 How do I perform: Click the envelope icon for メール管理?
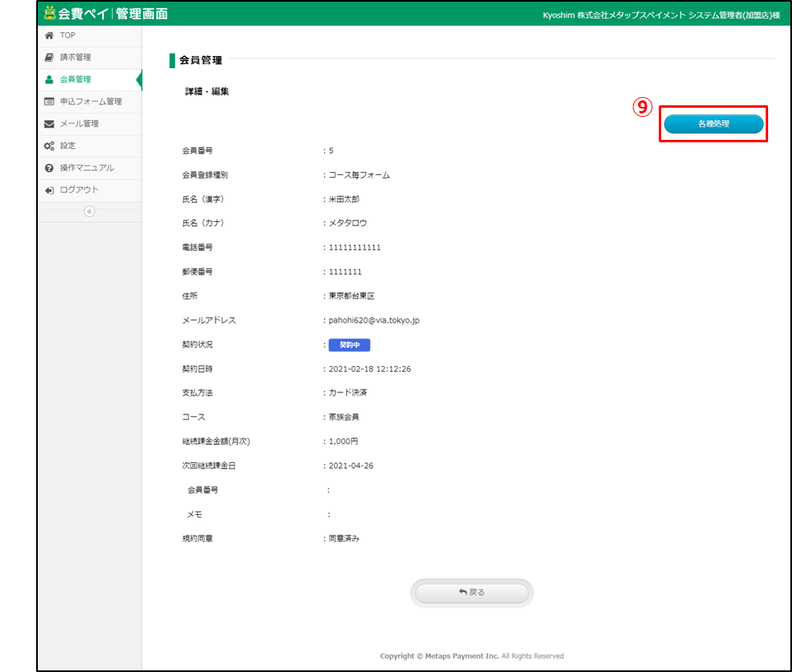pyautogui.click(x=49, y=124)
